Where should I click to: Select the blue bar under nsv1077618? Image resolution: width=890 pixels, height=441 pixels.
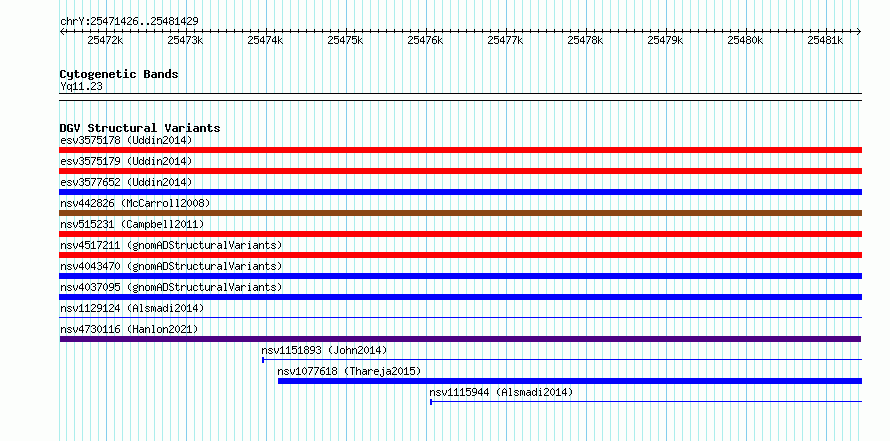570,381
